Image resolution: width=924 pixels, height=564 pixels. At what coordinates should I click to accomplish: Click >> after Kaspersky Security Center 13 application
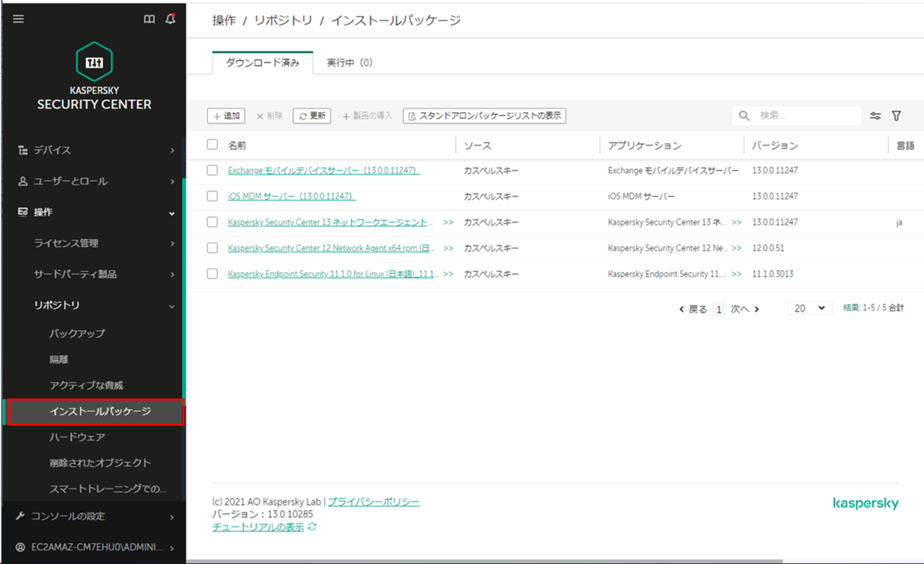click(736, 222)
